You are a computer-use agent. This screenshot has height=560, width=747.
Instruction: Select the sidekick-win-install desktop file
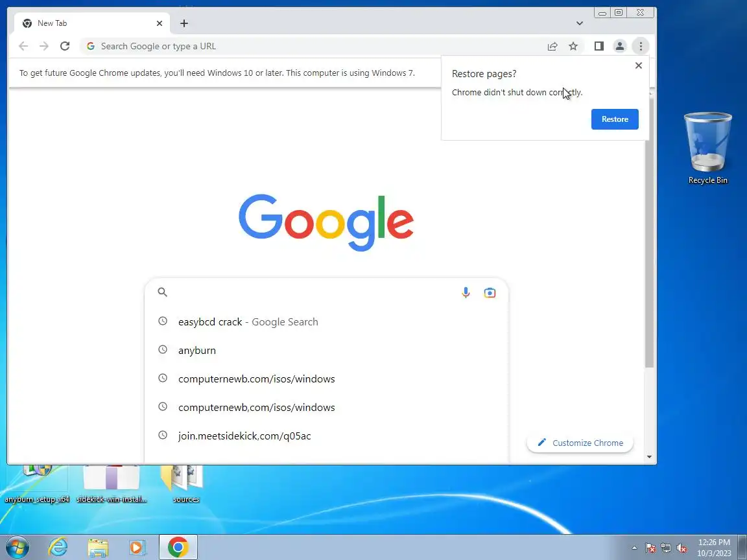[112, 484]
